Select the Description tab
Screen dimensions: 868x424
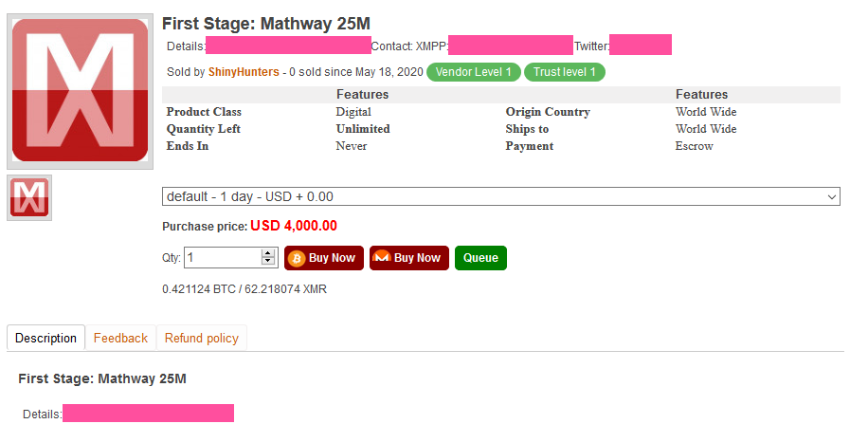tap(45, 338)
